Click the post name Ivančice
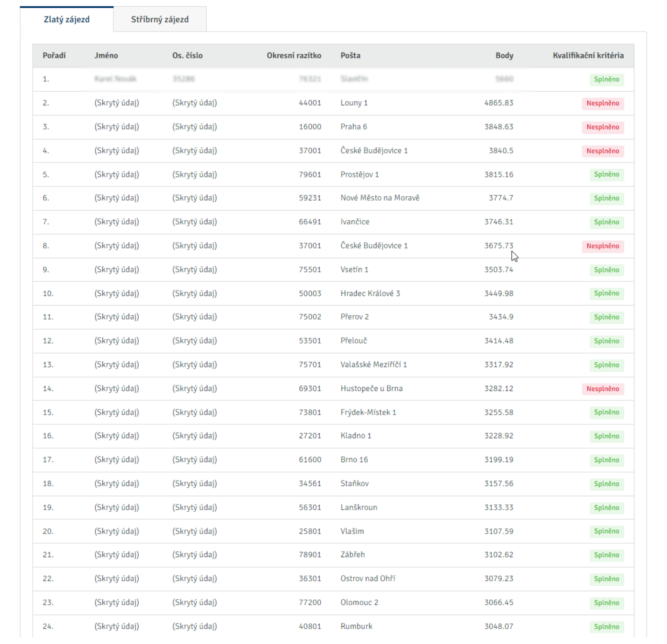This screenshot has width=667, height=644. click(x=355, y=222)
